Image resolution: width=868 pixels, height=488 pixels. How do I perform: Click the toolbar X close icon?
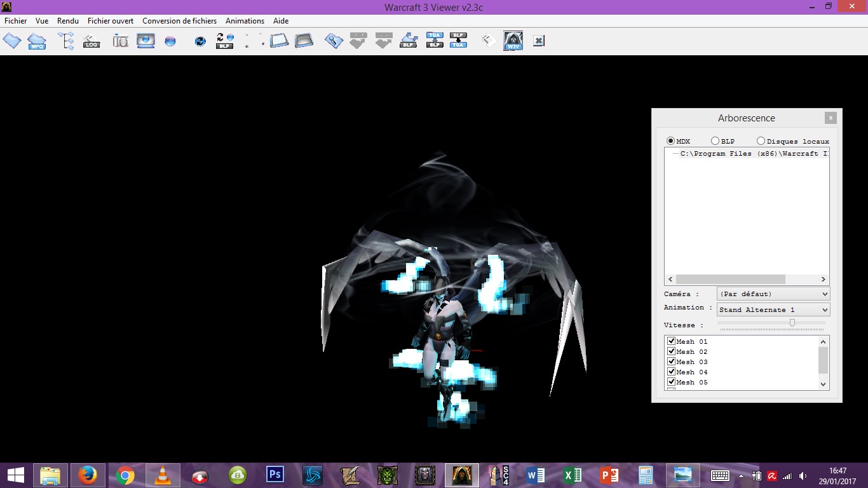tap(538, 41)
